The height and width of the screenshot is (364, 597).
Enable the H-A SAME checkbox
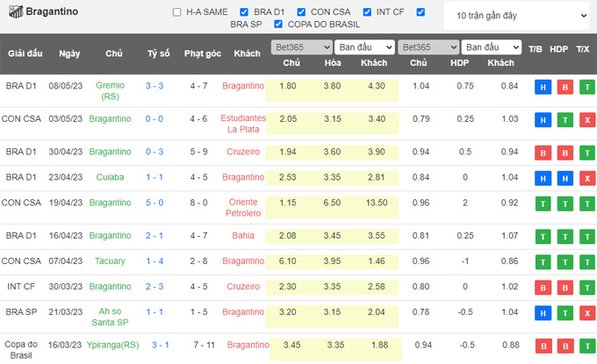(176, 12)
